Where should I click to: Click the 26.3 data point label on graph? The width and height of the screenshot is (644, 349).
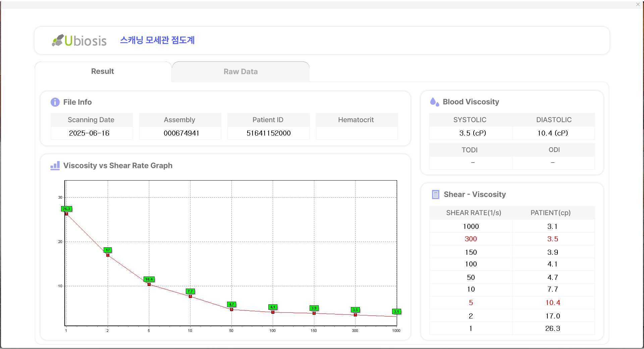pyautogui.click(x=66, y=209)
